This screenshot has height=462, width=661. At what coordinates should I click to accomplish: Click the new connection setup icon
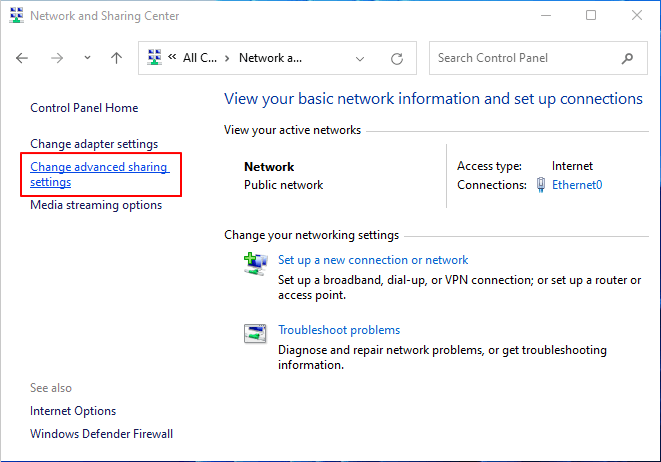(255, 262)
